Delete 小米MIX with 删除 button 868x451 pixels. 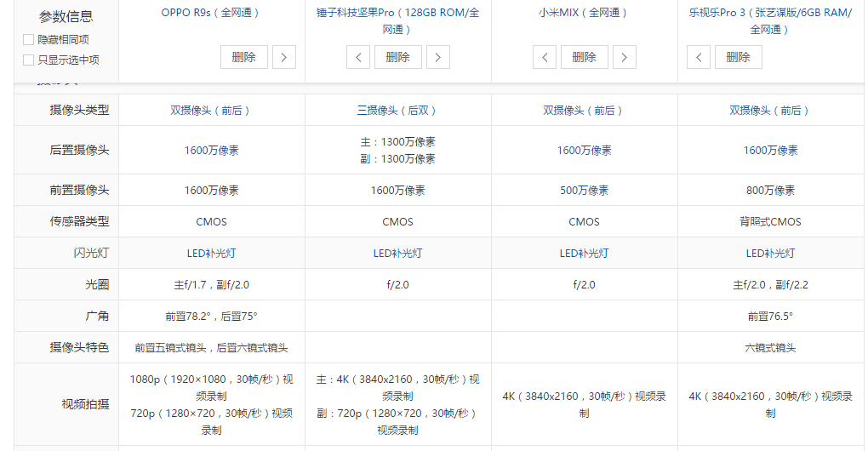[x=585, y=57]
